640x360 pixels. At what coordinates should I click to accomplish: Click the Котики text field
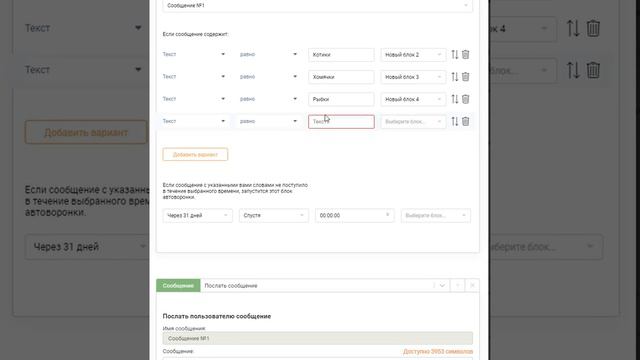(341, 55)
